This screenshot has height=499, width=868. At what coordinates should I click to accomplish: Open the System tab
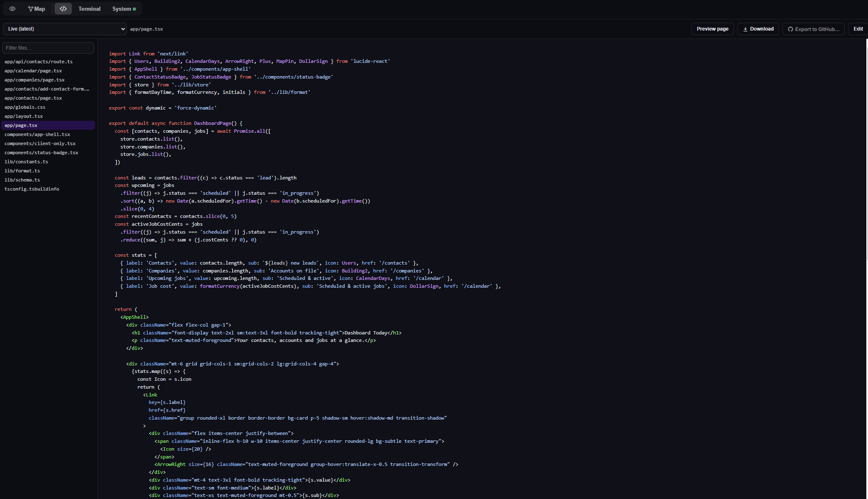click(124, 9)
